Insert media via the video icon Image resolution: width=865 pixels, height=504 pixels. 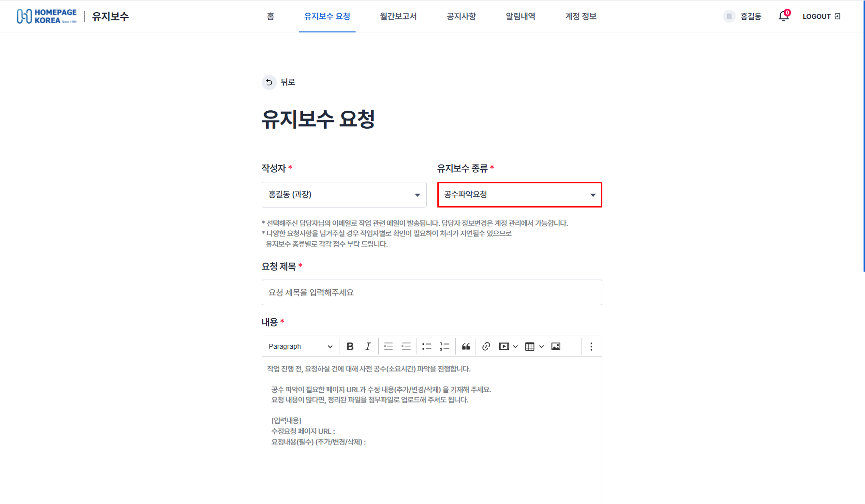[x=505, y=346]
